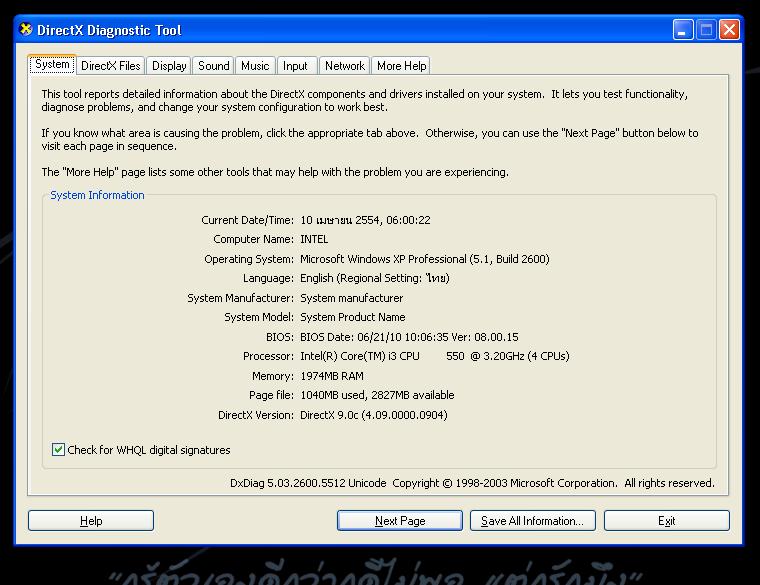The height and width of the screenshot is (585, 760).
Task: Click the 'System Product Name' value
Action: tap(353, 317)
